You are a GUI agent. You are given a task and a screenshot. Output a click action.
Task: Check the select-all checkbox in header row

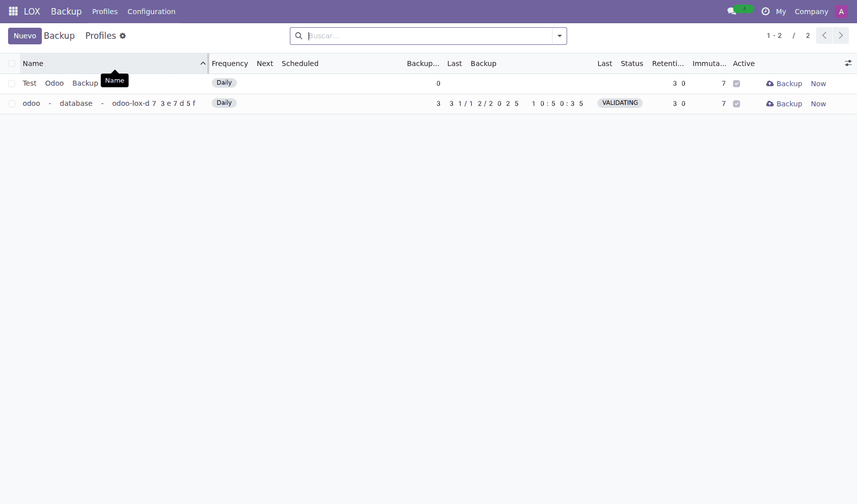(12, 63)
